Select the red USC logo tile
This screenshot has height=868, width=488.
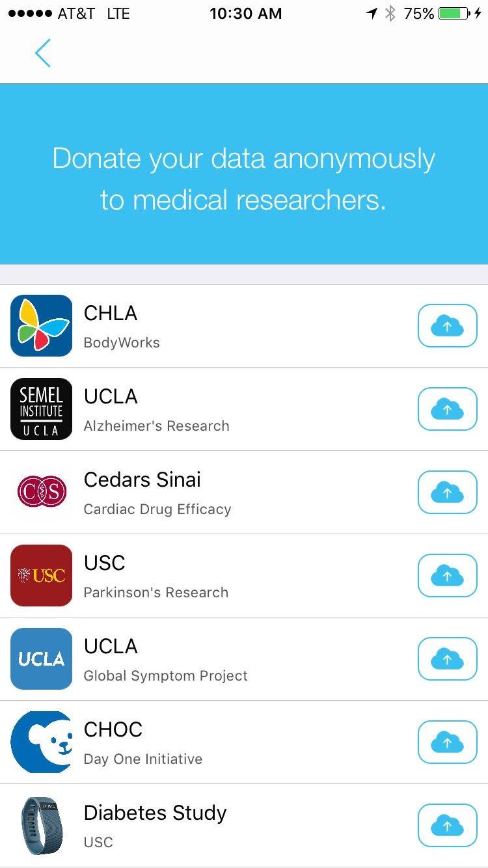[x=42, y=575]
